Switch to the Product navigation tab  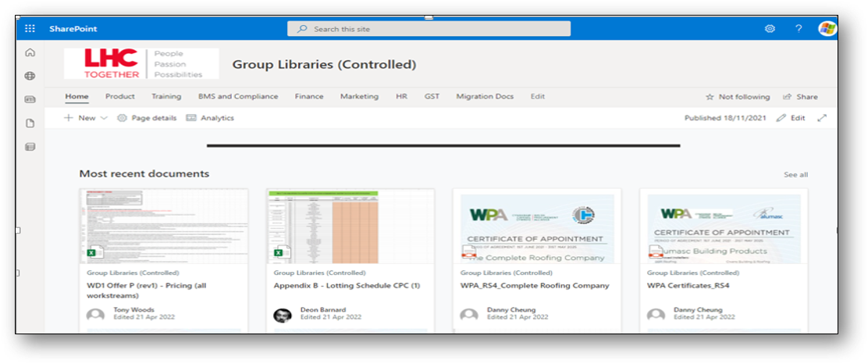coord(119,97)
